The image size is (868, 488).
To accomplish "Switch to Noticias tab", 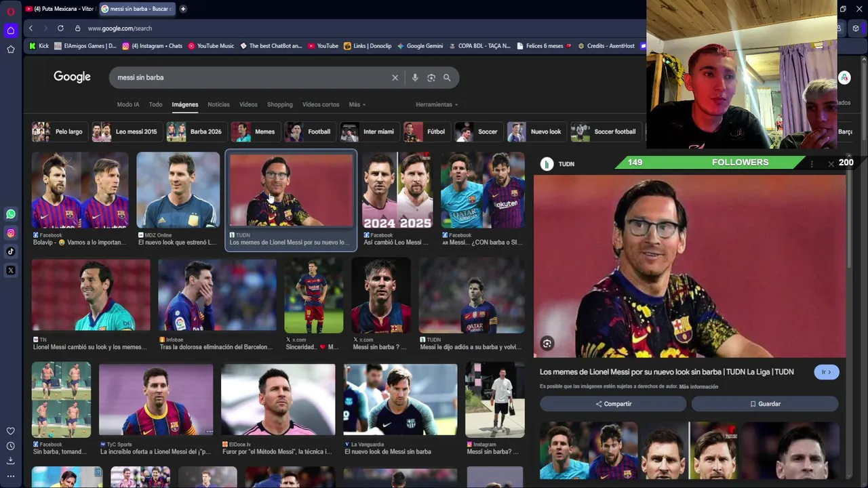I will pos(218,104).
